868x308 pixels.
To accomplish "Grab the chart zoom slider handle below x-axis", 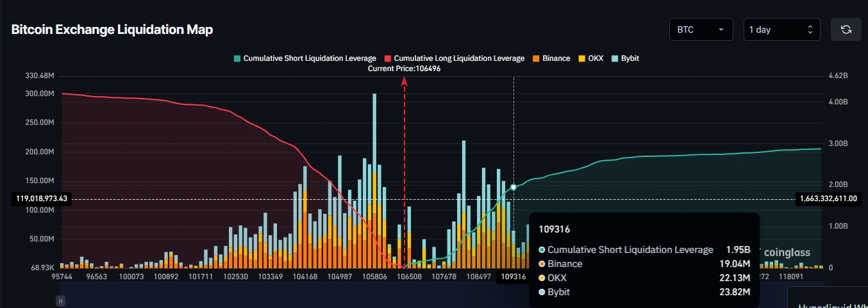I will (x=60, y=300).
